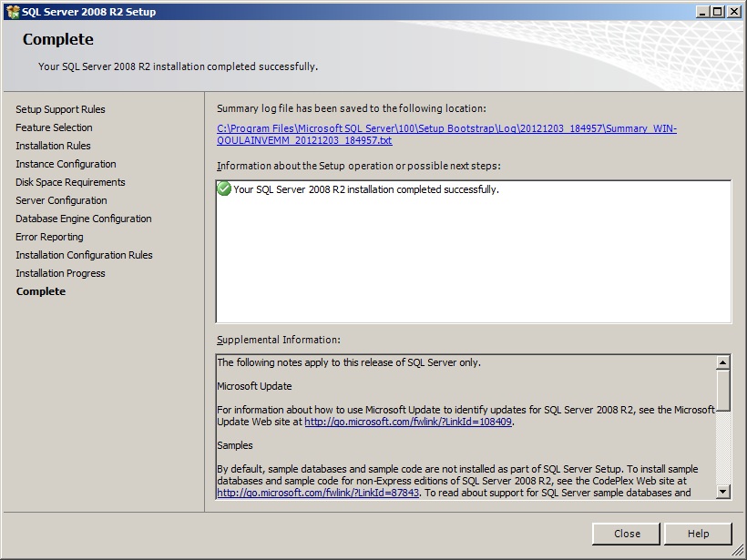Click the SQL Server Setup title bar icon
Viewport: 747px width, 560px height.
pyautogui.click(x=13, y=12)
